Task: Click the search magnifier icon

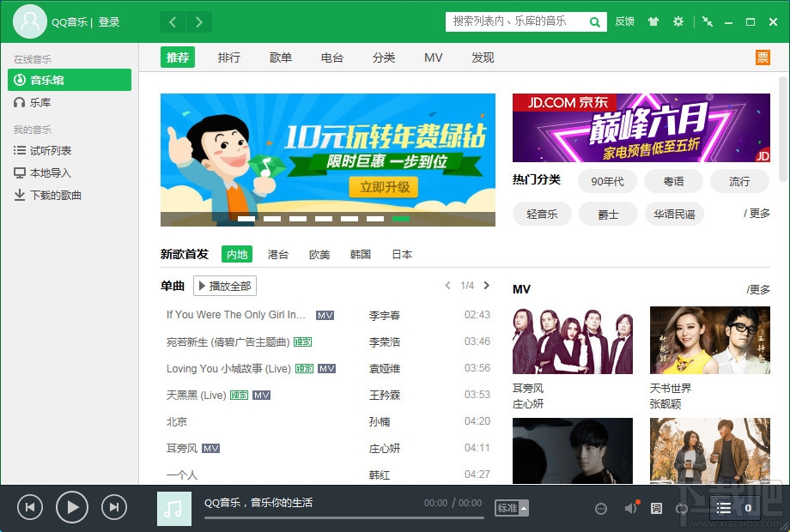Action: click(x=594, y=21)
